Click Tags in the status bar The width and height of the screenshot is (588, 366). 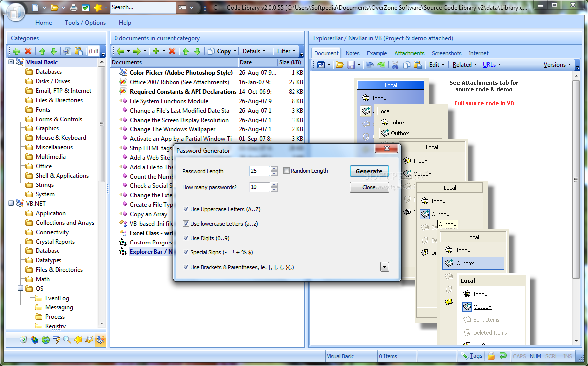point(472,356)
